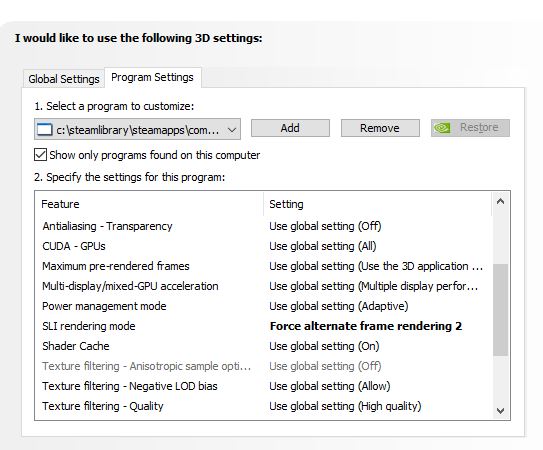Viewport: 543px width, 450px height.
Task: Select the Shader Cache feature row
Action: (x=263, y=346)
